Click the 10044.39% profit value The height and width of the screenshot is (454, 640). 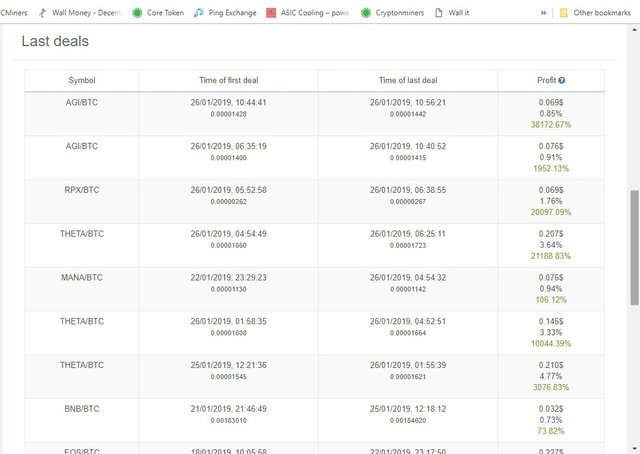pos(551,343)
